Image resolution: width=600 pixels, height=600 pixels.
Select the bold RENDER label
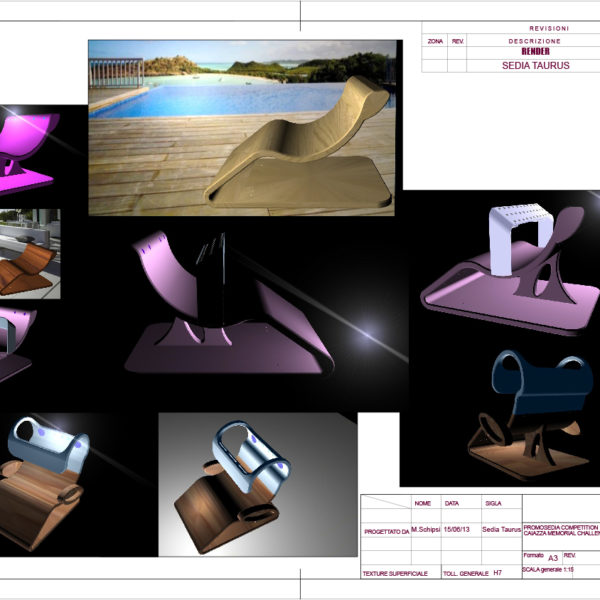point(535,52)
